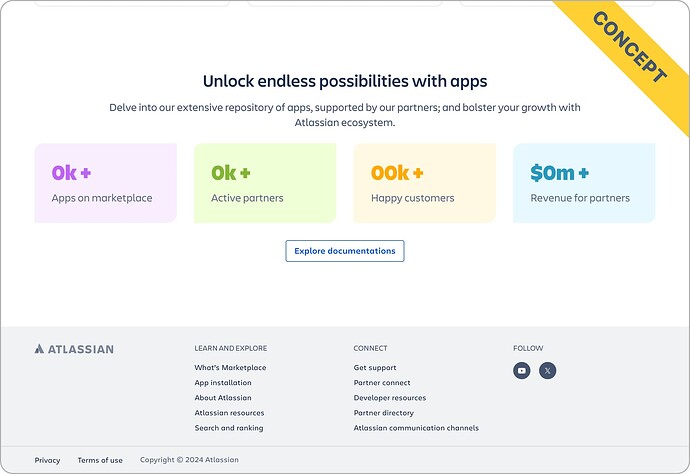Open Developer resources link
The height and width of the screenshot is (474, 690).
click(x=390, y=397)
